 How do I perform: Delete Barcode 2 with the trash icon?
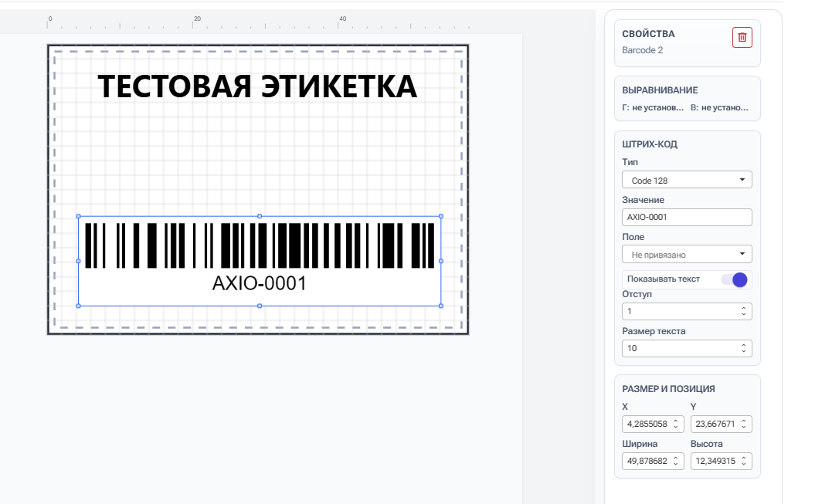pos(742,37)
